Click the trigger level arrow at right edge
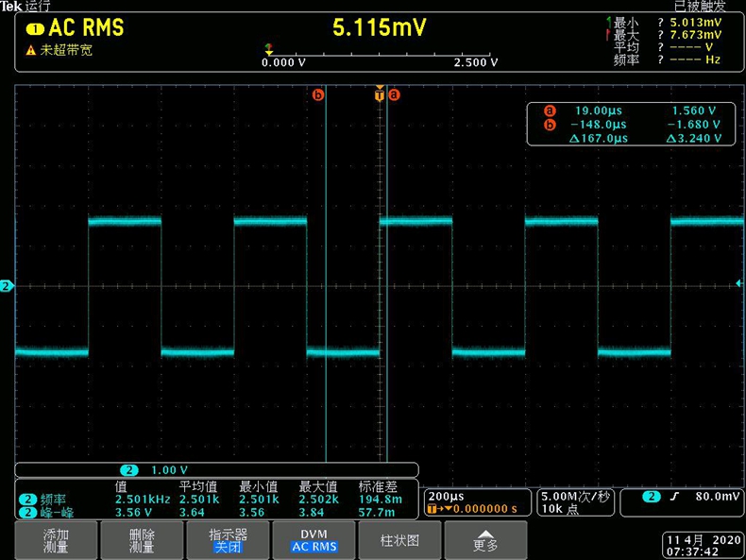The image size is (746, 560). pos(738,282)
